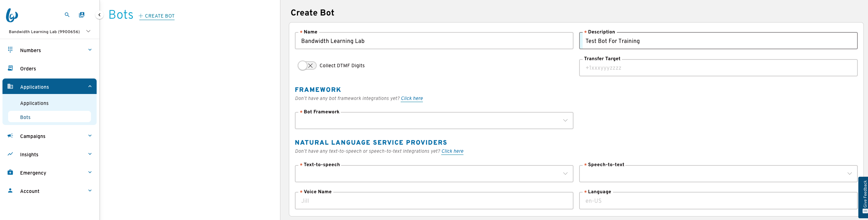Click Give Feedback button
This screenshot has height=220, width=868.
click(x=863, y=197)
